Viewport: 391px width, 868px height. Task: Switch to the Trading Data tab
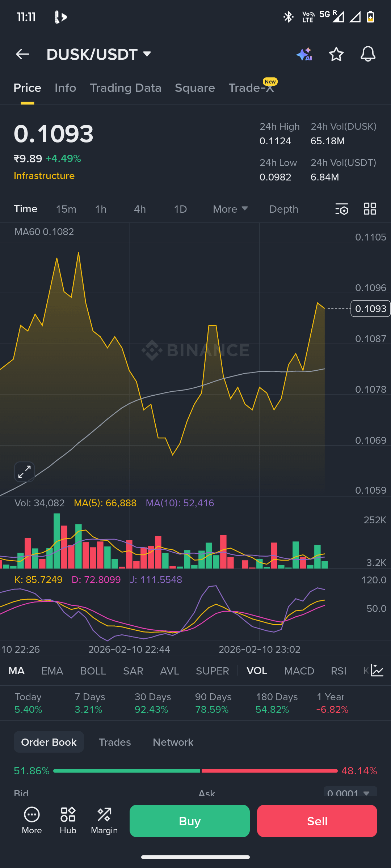click(x=126, y=88)
